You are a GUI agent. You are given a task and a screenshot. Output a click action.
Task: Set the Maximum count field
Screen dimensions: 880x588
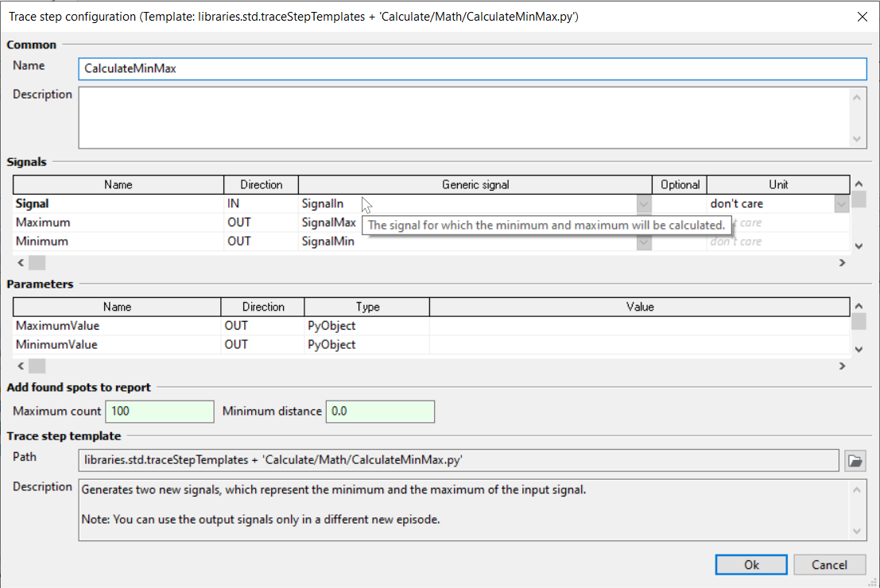click(x=160, y=412)
